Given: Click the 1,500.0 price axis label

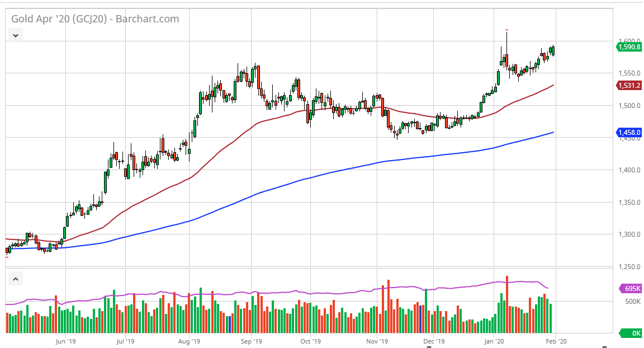Looking at the screenshot, I should click(x=629, y=106).
